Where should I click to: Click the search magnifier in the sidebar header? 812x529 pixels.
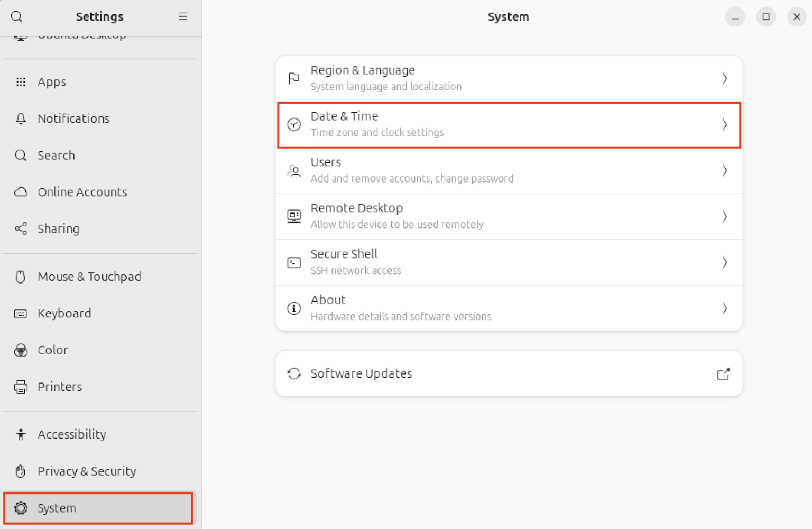[16, 16]
